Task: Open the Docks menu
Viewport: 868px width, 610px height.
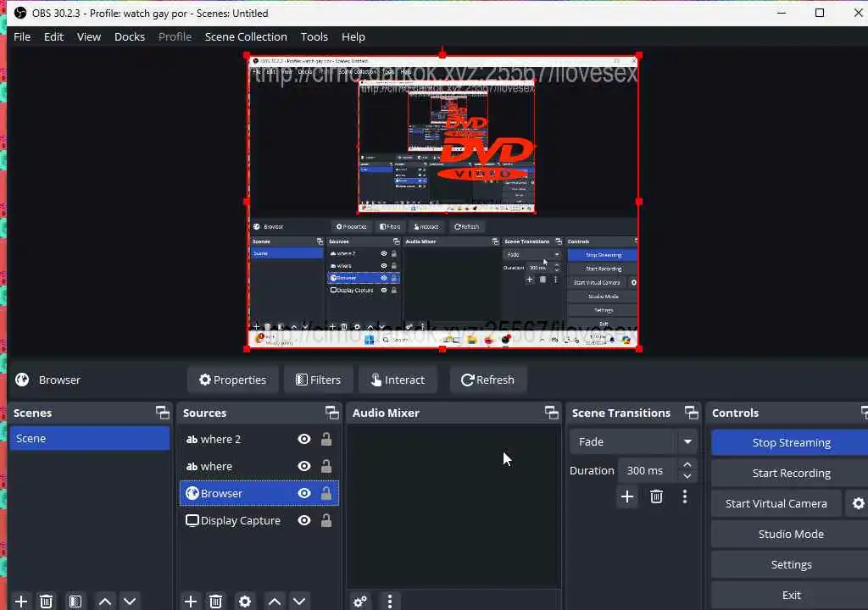Action: (130, 36)
